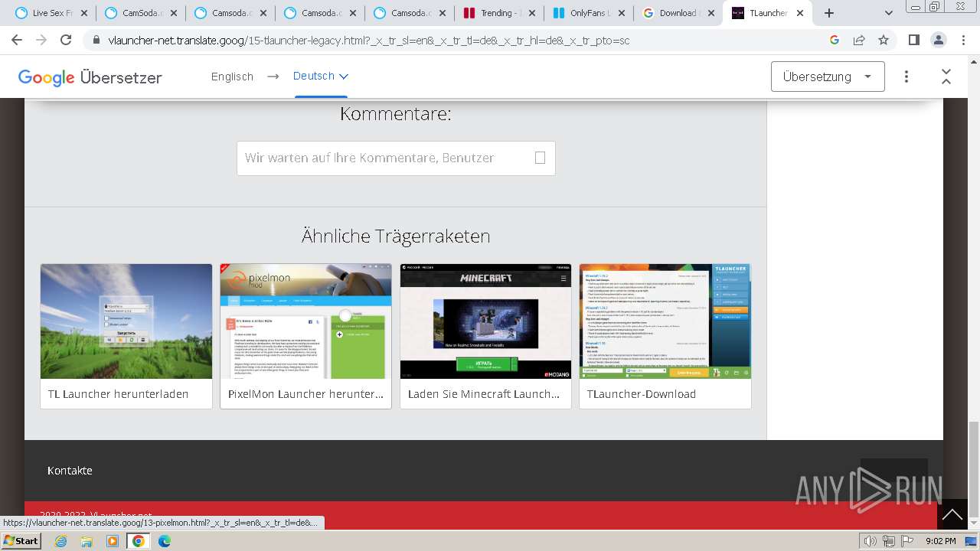Viewport: 980px width, 551px height.
Task: Choose target language Deutsch dropdown
Action: [321, 76]
